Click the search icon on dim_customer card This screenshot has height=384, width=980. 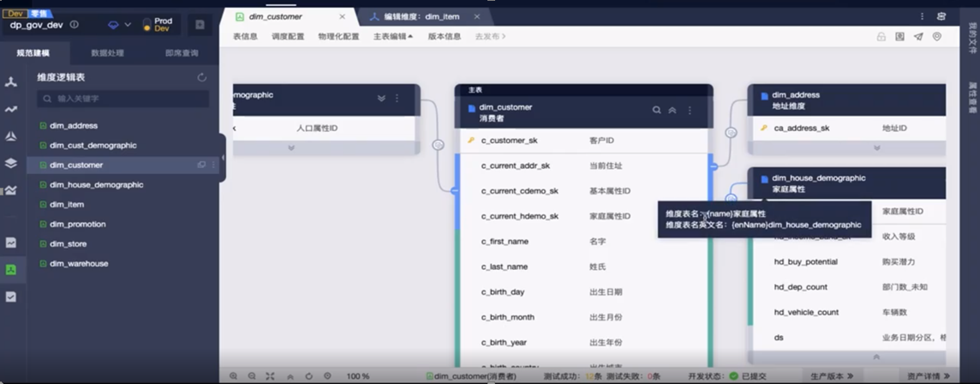pos(657,110)
